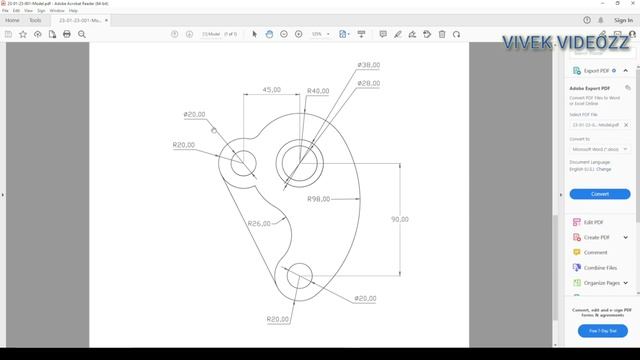
Task: Click the R98,00 dimension text
Action: pos(319,199)
